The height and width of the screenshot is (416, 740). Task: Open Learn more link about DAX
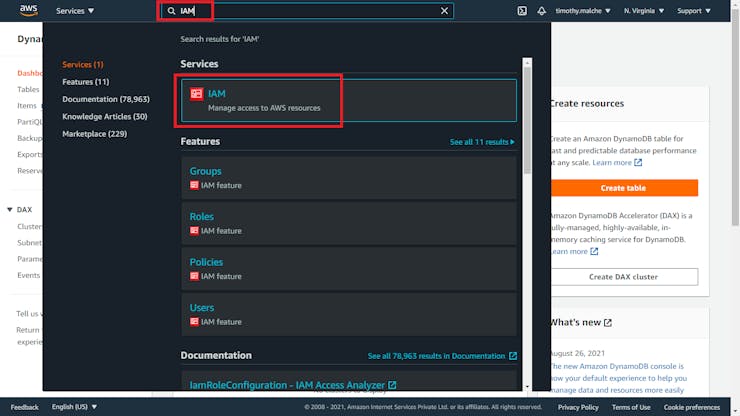coord(574,252)
